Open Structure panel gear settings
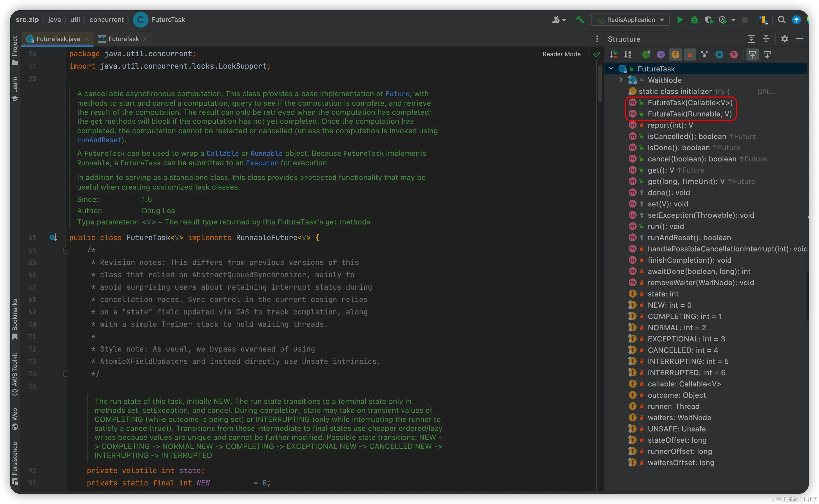Image resolution: width=819 pixels, height=504 pixels. 785,39
